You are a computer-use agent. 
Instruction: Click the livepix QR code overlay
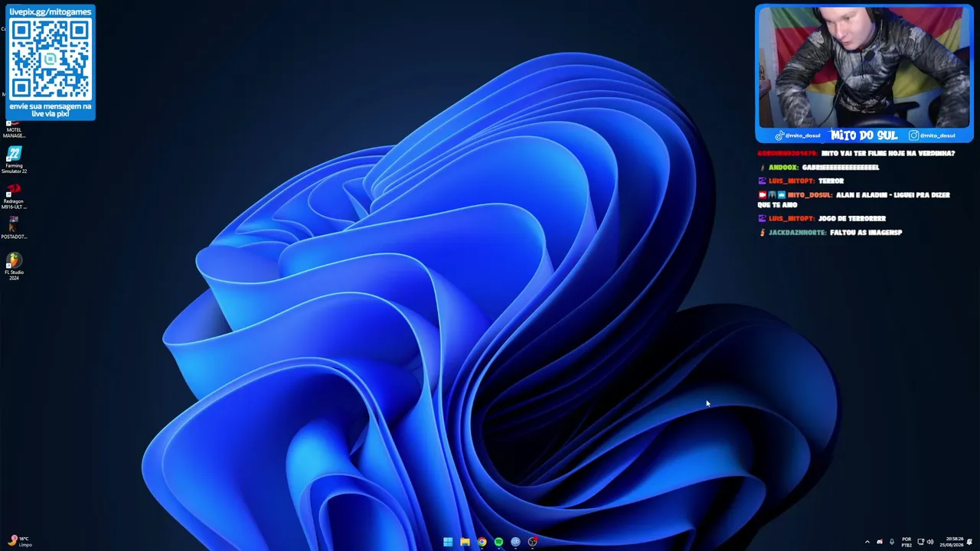51,60
